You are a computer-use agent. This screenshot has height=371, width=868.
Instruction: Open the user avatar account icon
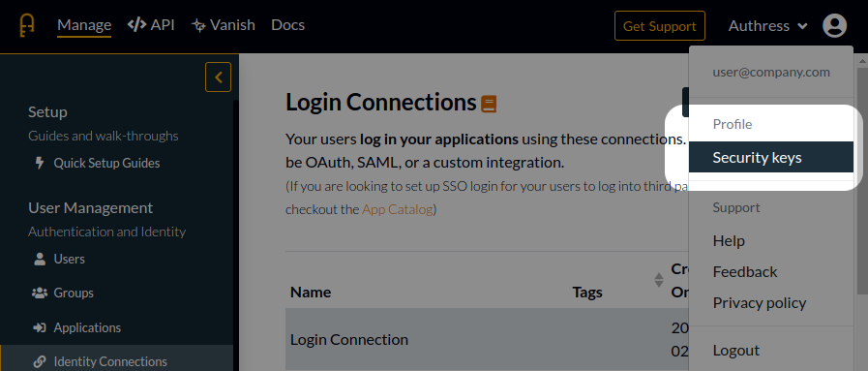pyautogui.click(x=834, y=25)
